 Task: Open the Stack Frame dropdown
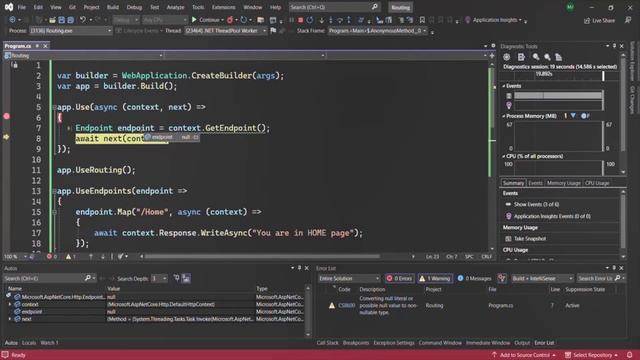(377, 31)
